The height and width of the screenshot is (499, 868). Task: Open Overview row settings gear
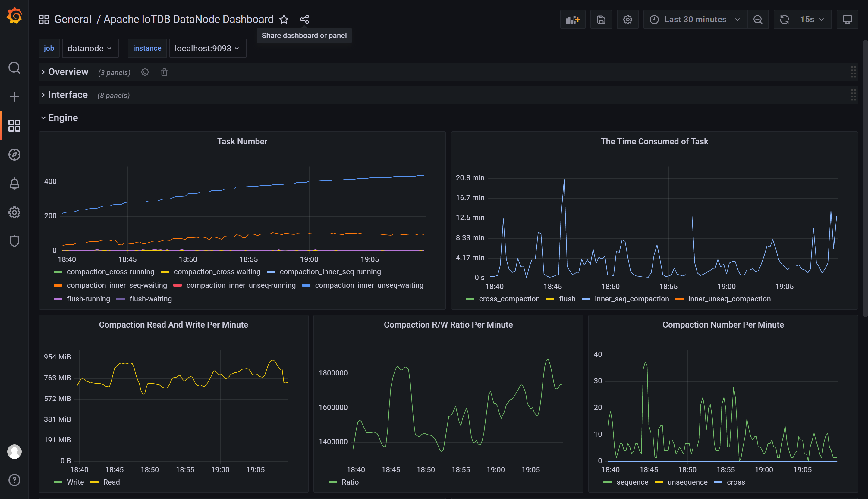(x=145, y=72)
